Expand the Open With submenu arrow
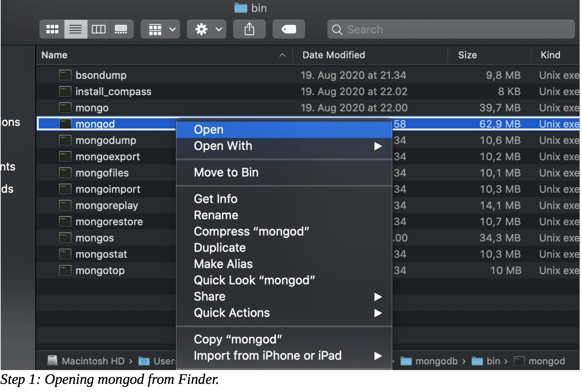The width and height of the screenshot is (582, 392). click(378, 146)
